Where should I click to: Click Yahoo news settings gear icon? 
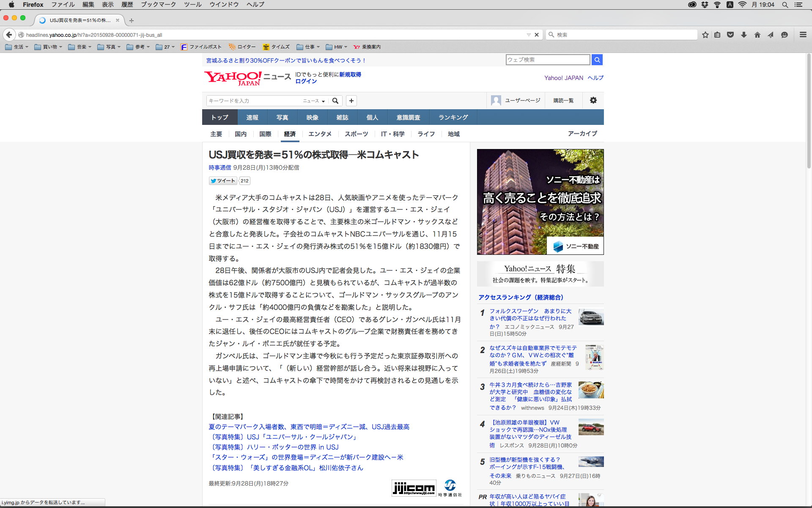(593, 100)
